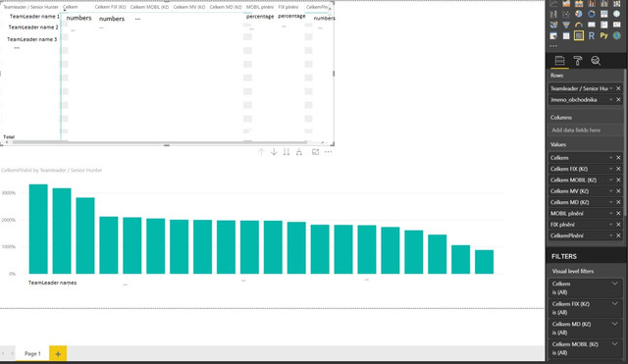Image resolution: width=628 pixels, height=364 pixels.
Task: Remove Celkem FIX (Kč) from Values
Action: pyautogui.click(x=618, y=169)
